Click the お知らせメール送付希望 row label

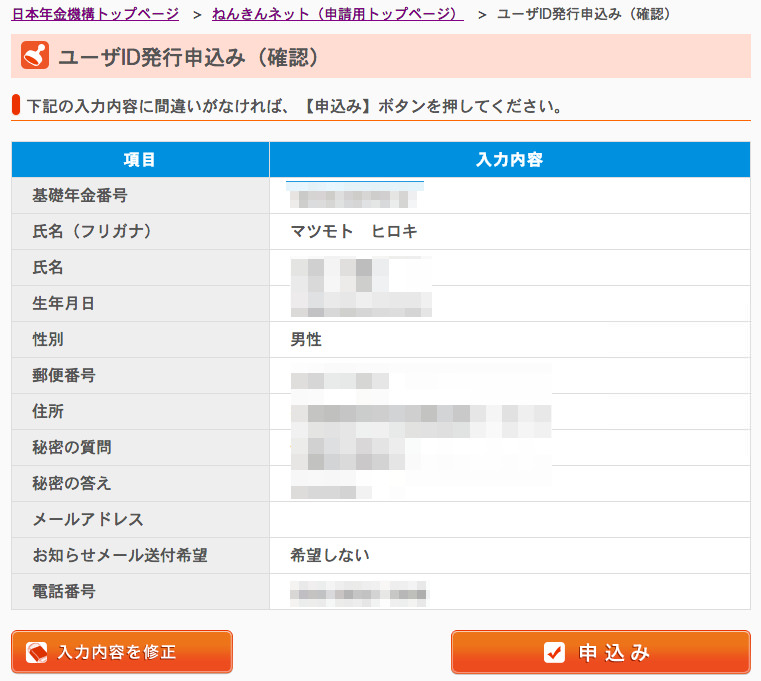click(x=119, y=556)
